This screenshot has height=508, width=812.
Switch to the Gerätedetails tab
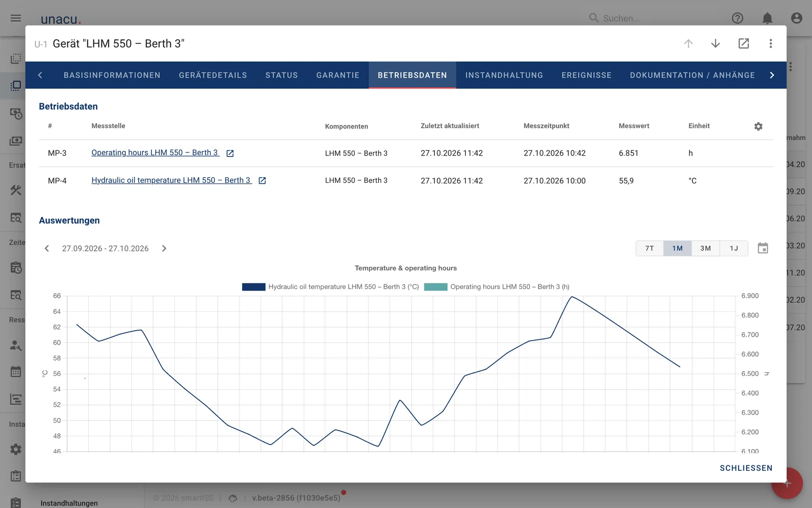tap(213, 75)
